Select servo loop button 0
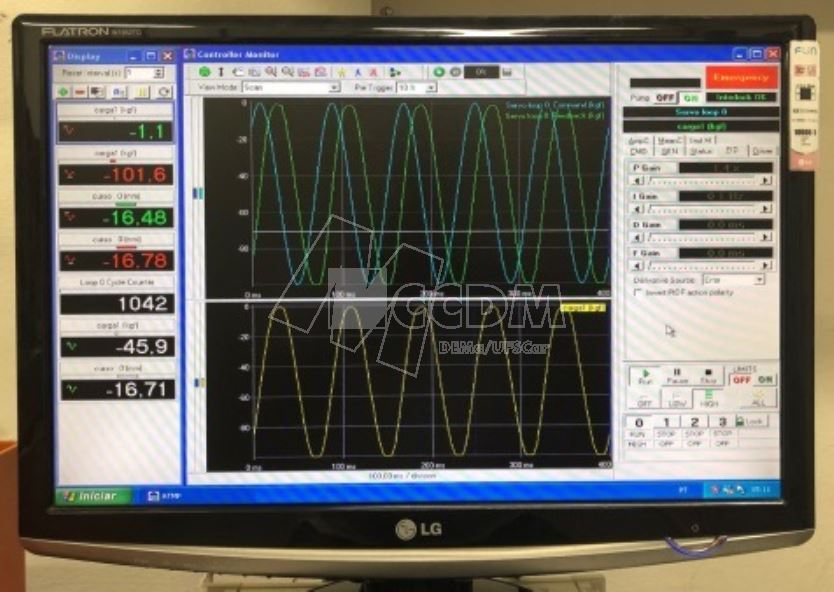Viewport: 834px width, 592px height. tap(639, 422)
